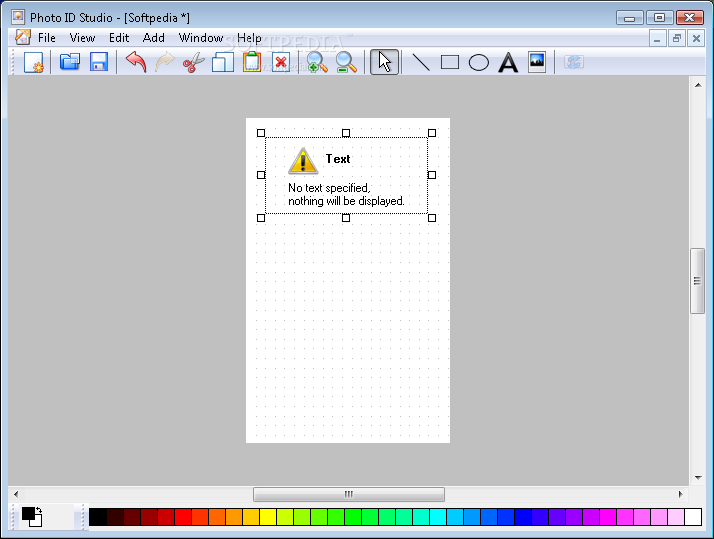This screenshot has width=714, height=539.
Task: Copy the selected object using the copy icon
Action: (x=223, y=62)
